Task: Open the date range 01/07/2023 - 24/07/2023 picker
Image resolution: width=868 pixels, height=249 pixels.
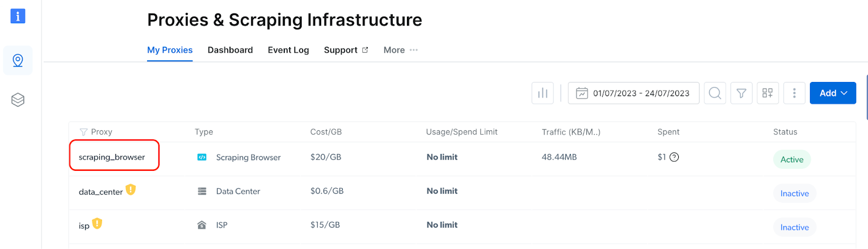Action: tap(634, 93)
